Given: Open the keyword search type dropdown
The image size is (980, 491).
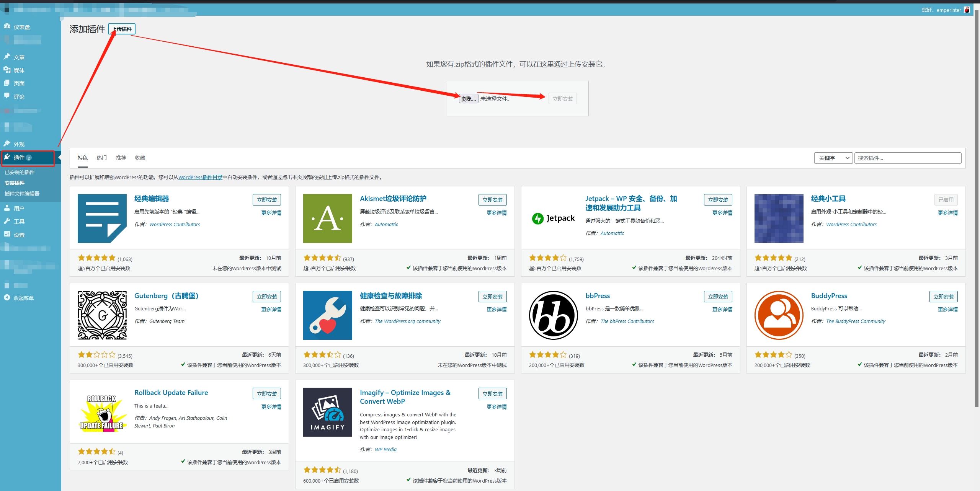Looking at the screenshot, I should pyautogui.click(x=833, y=158).
